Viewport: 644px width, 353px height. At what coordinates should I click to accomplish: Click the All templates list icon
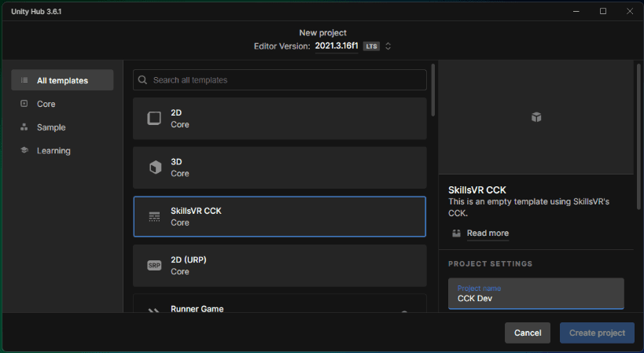[24, 80]
